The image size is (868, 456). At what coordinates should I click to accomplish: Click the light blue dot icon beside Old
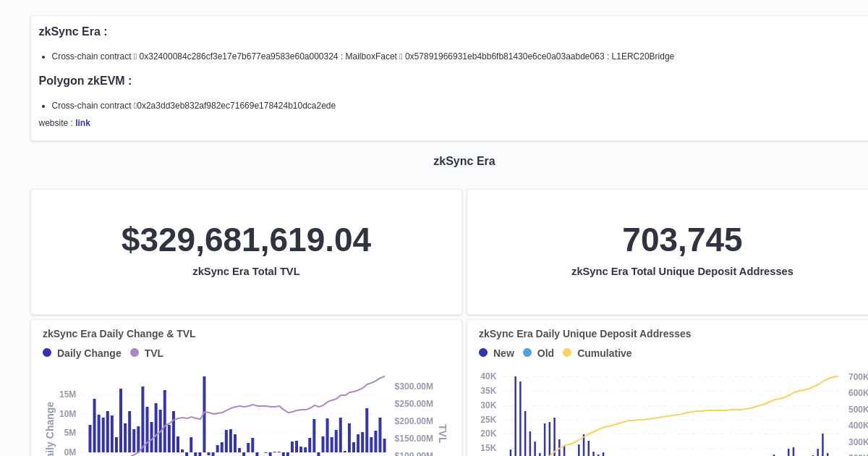(527, 353)
